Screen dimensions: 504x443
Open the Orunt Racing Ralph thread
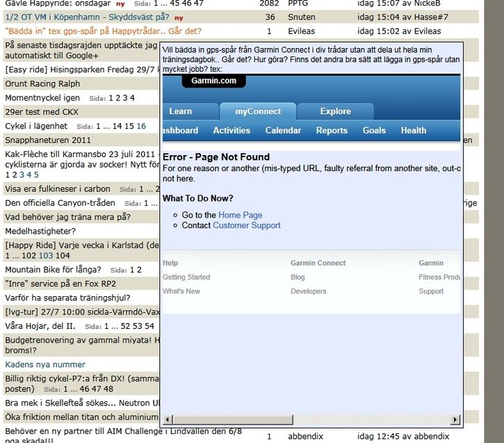click(x=42, y=83)
